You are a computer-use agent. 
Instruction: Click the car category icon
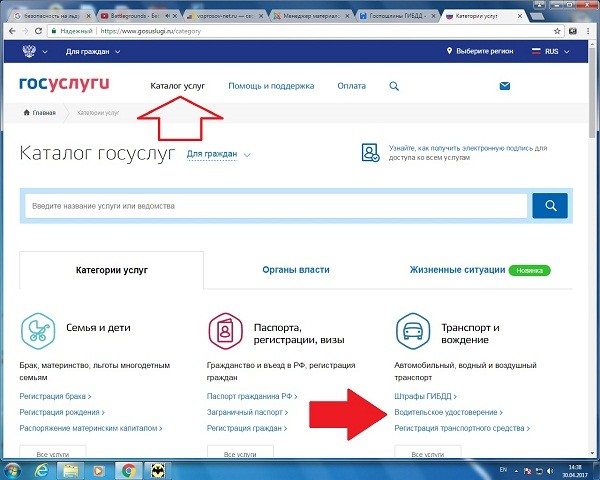[x=413, y=331]
